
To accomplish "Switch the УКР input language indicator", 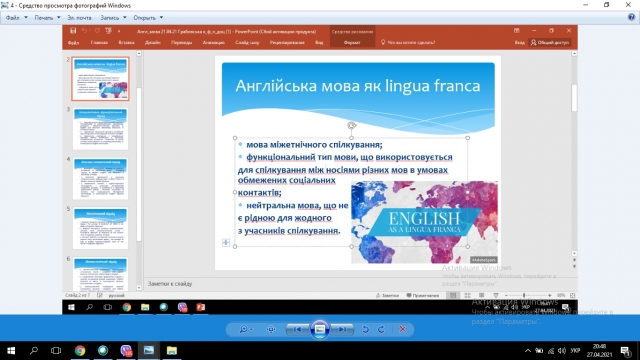I will [575, 351].
